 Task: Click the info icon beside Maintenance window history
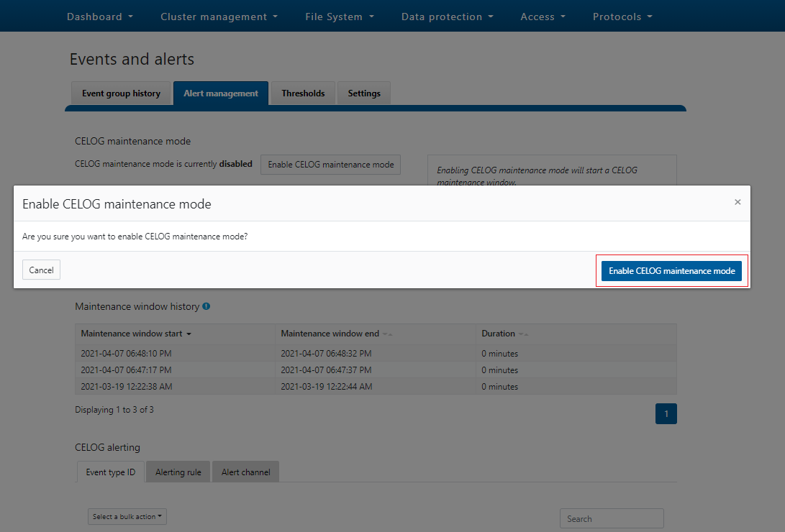point(207,306)
